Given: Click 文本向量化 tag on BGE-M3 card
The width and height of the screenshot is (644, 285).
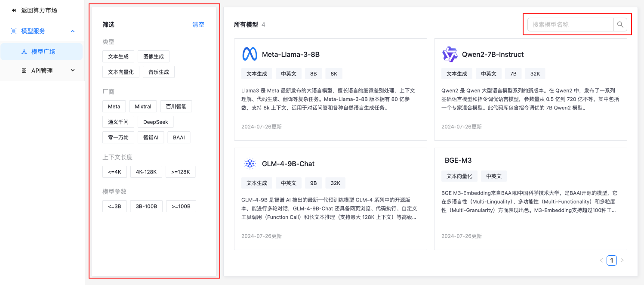Looking at the screenshot, I should pos(459,176).
